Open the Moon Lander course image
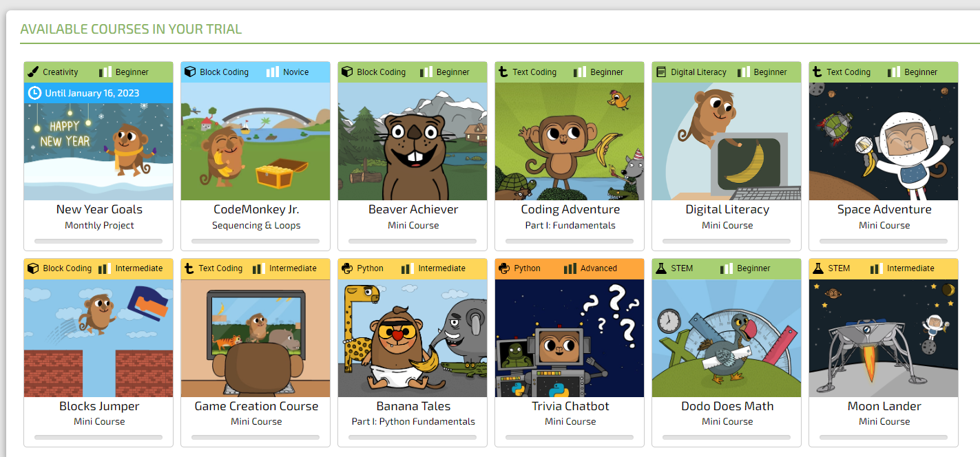Viewport: 980px width, 457px height. pos(884,338)
